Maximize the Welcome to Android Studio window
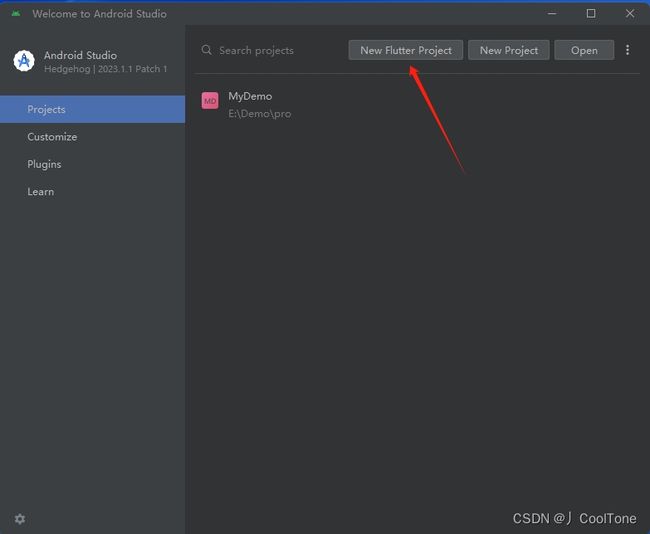This screenshot has width=650, height=534. coord(591,14)
